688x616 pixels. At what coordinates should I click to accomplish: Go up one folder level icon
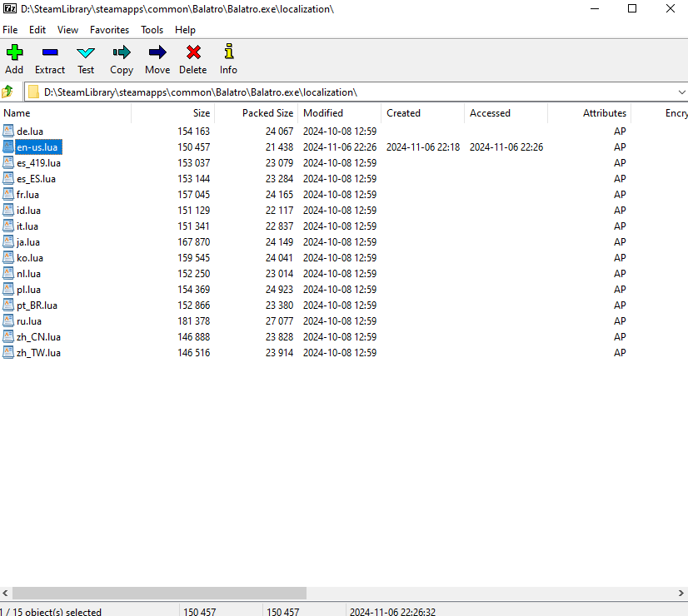click(7, 92)
